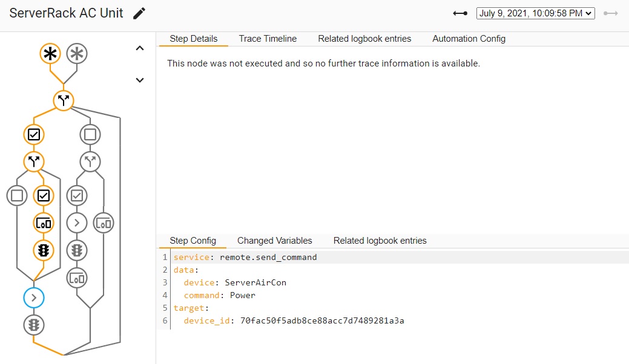Screen dimensions: 629x364
Task: Go to the previous trace with the left arrow
Action: point(460,13)
